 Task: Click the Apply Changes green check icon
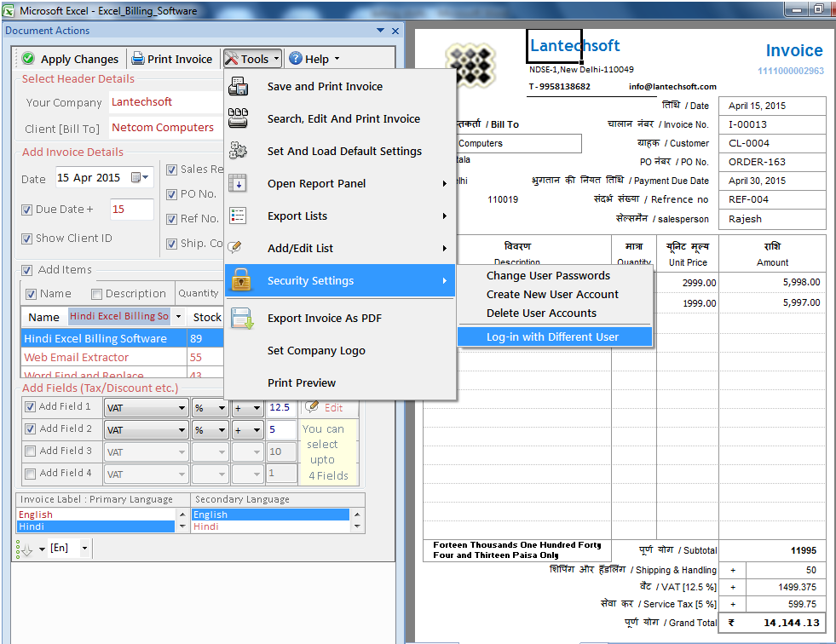point(28,59)
